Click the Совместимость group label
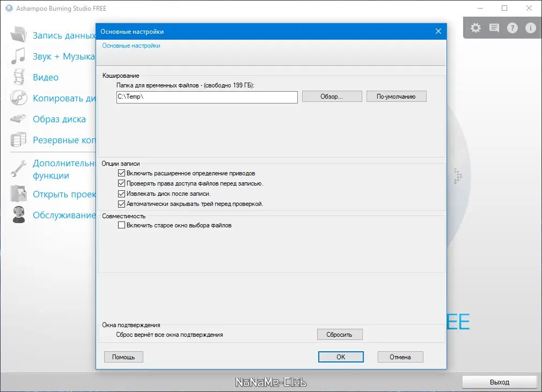Image resolution: width=542 pixels, height=392 pixels. tap(124, 216)
